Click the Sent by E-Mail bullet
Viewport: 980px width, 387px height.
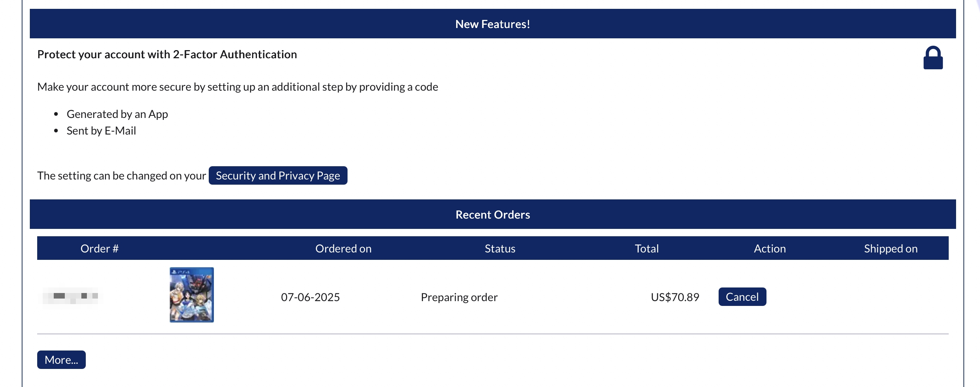[101, 130]
